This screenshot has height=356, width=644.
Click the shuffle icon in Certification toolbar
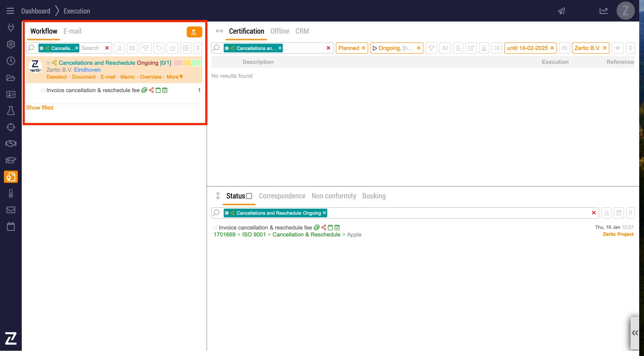[x=497, y=48]
